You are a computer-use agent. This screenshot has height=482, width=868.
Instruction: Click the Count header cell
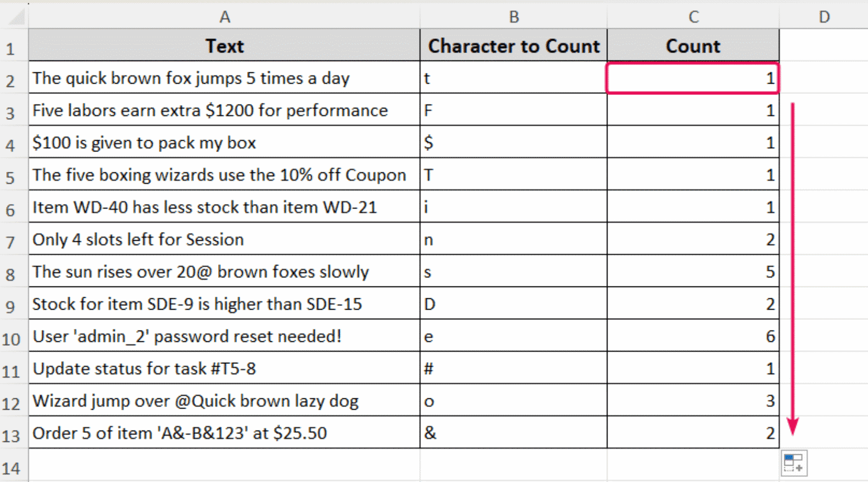(693, 46)
